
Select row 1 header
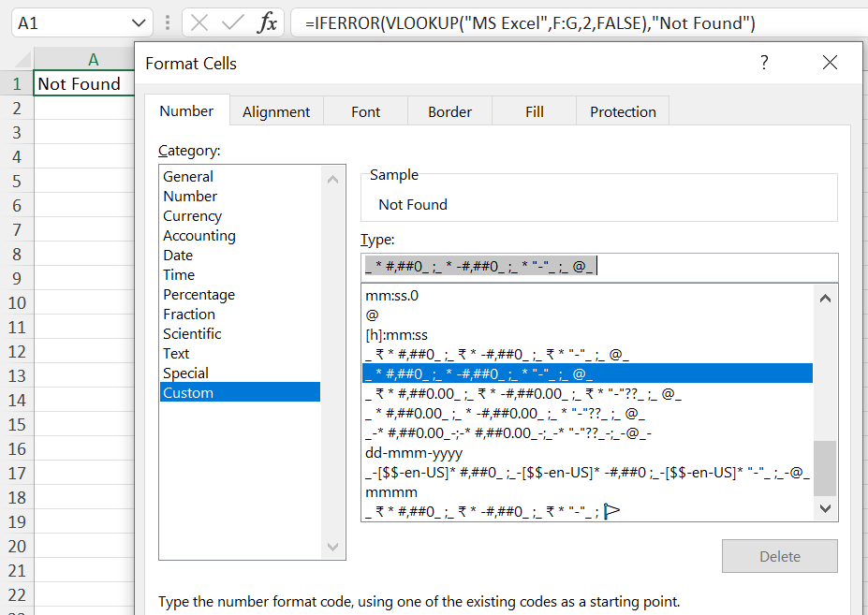(17, 83)
